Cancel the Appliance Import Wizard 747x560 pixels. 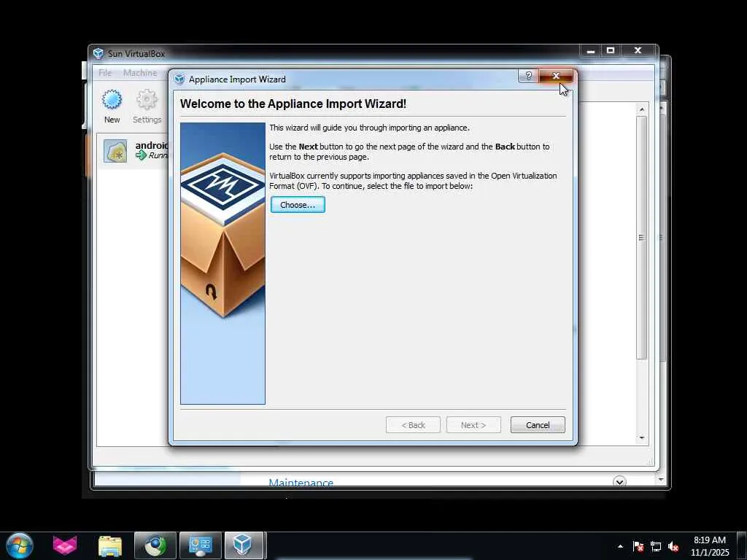pyautogui.click(x=538, y=425)
